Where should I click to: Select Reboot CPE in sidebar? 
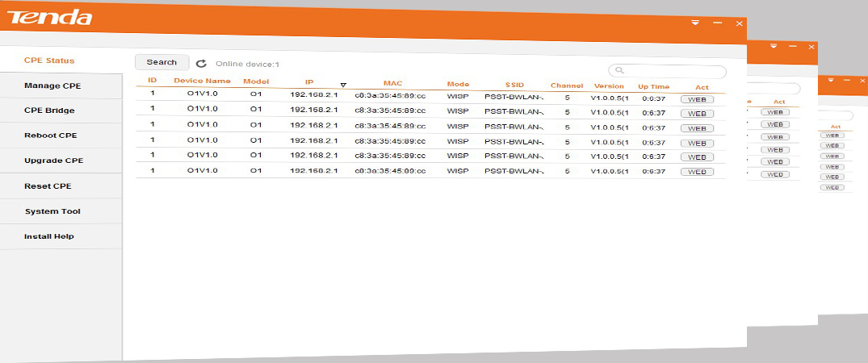[x=51, y=136]
